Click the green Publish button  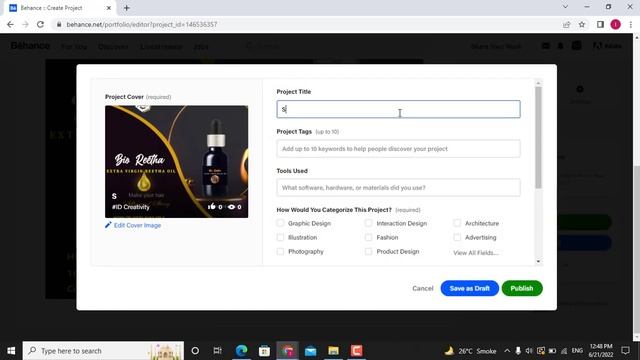click(x=522, y=288)
